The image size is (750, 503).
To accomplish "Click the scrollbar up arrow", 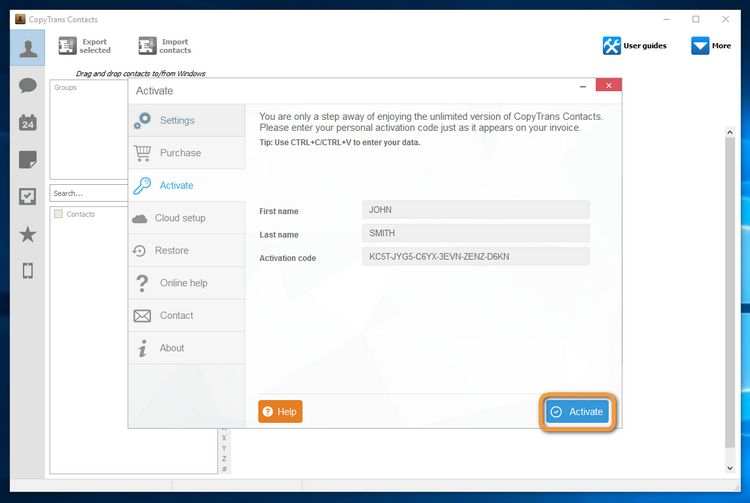I will coord(730,132).
